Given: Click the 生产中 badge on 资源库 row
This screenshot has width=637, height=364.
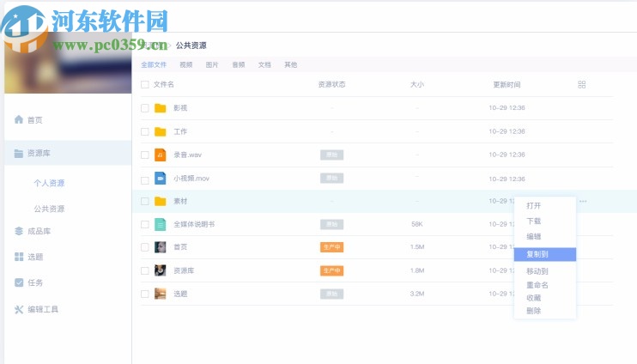Looking at the screenshot, I should click(332, 270).
